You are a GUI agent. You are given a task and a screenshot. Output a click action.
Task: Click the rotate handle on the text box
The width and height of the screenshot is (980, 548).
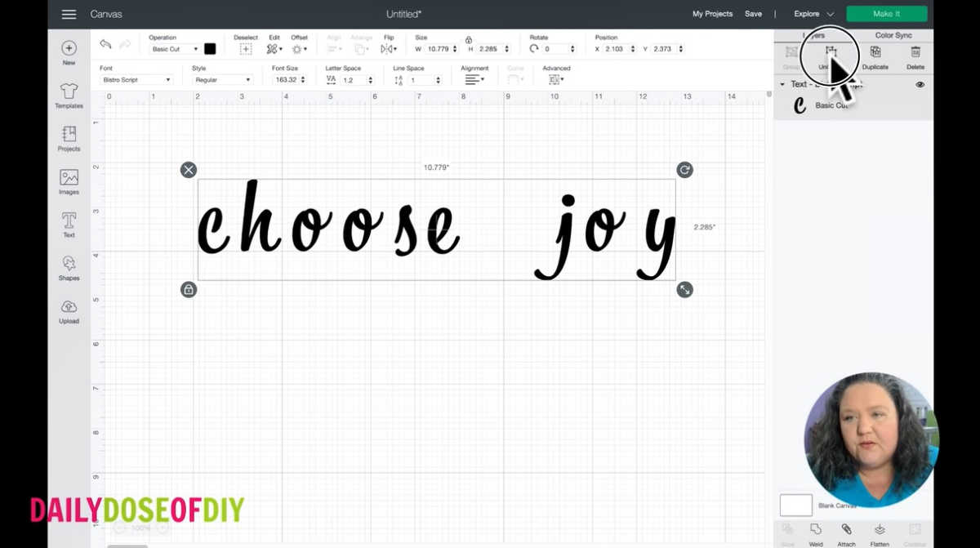coord(684,170)
